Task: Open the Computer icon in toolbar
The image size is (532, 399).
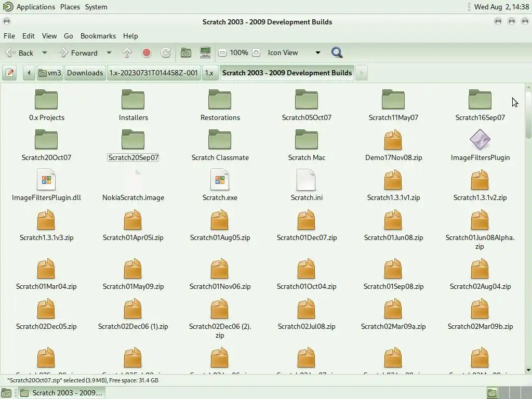Action: [205, 52]
